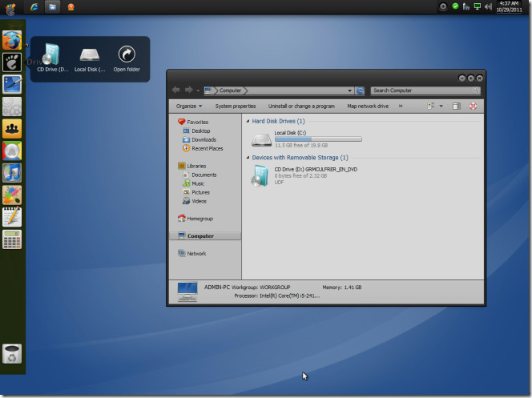Open the trash bin dock icon
This screenshot has height=398, width=532.
[12, 354]
